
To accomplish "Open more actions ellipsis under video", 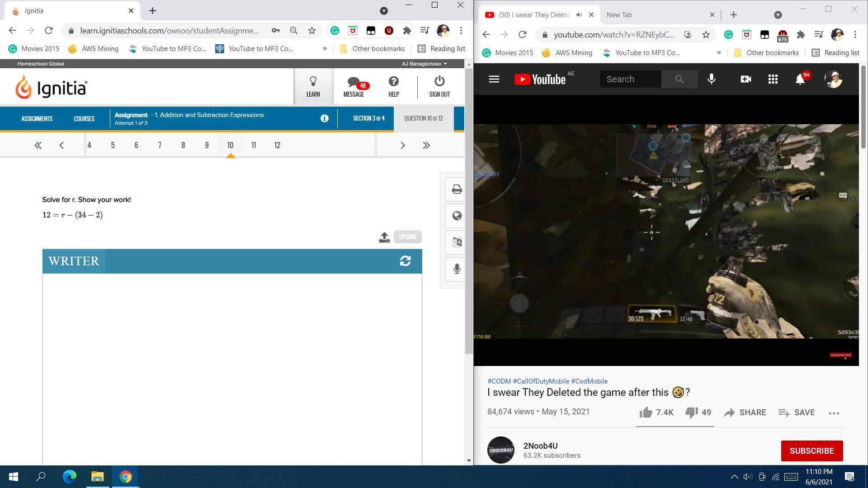I will pos(834,413).
